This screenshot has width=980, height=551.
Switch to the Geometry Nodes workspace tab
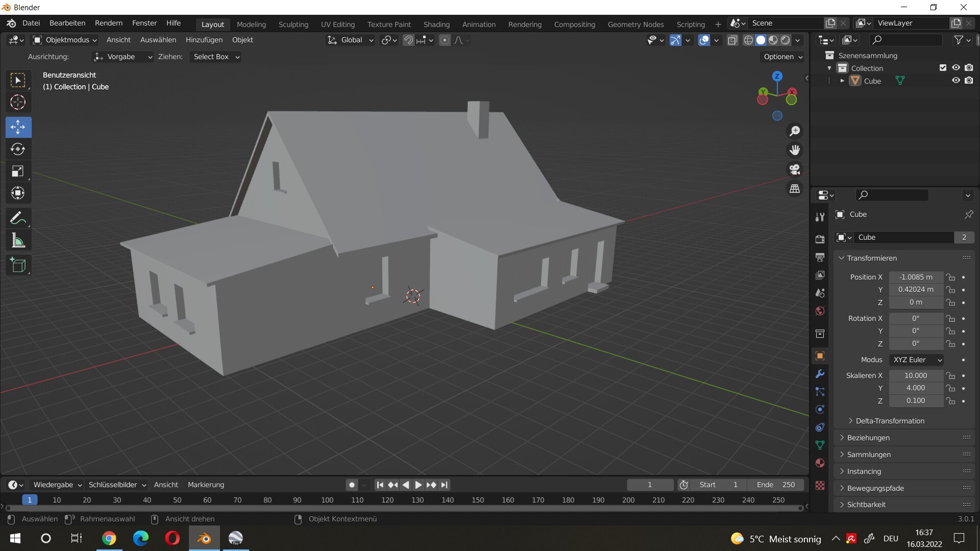pos(635,24)
